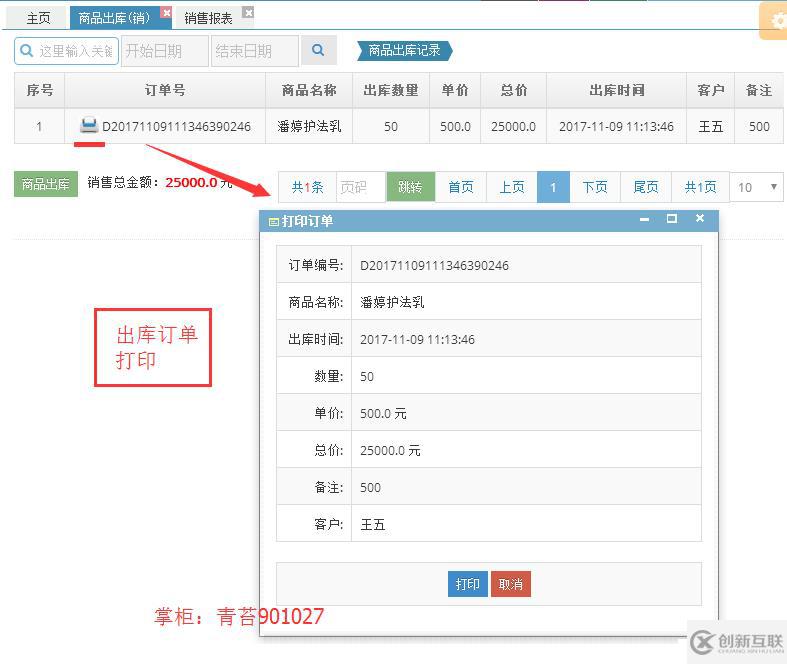The image size is (787, 664).
Task: Click the table cell 25000.0
Action: click(513, 126)
